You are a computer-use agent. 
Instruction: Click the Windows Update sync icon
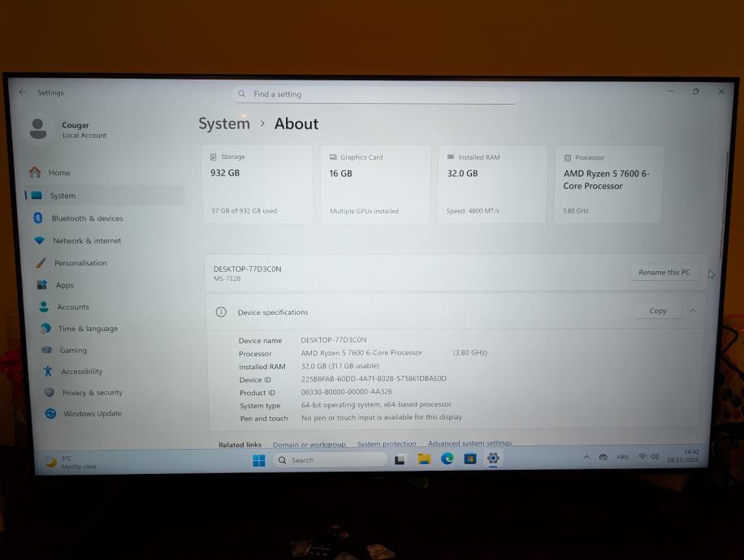pyautogui.click(x=51, y=413)
